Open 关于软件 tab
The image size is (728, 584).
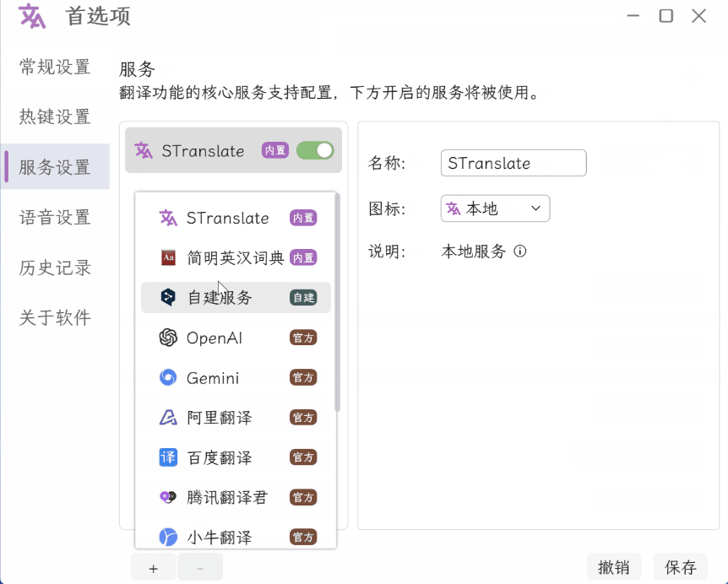pos(55,317)
